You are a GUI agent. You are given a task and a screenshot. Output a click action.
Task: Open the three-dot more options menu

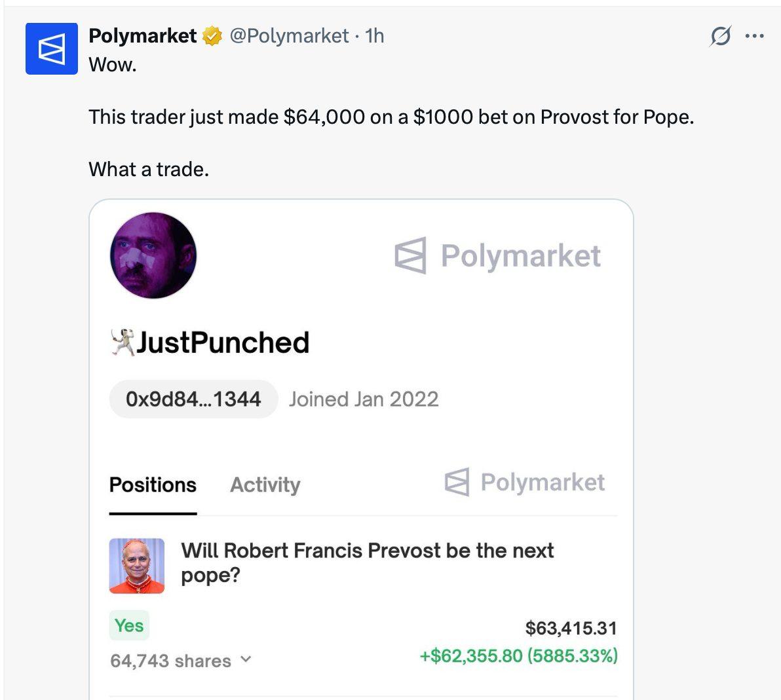point(755,36)
